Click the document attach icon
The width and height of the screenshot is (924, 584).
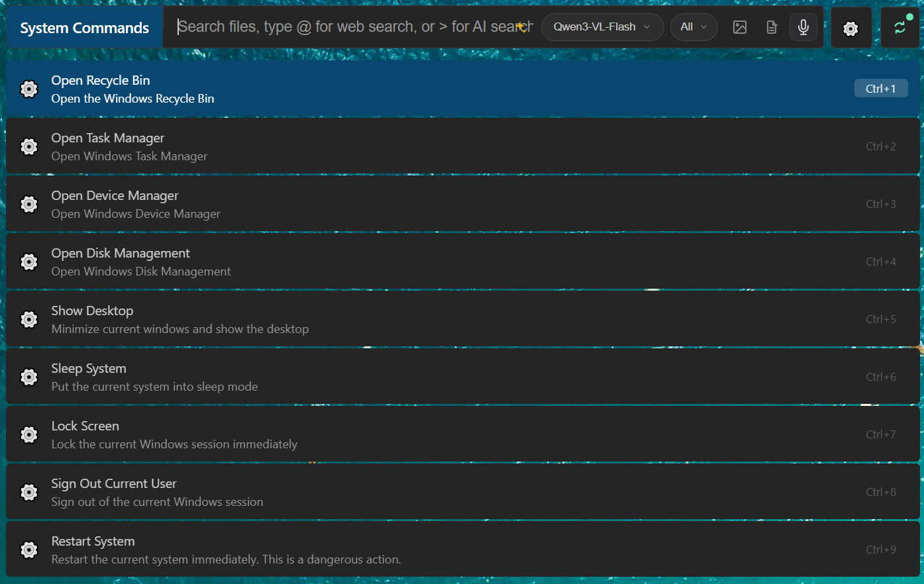tap(772, 27)
